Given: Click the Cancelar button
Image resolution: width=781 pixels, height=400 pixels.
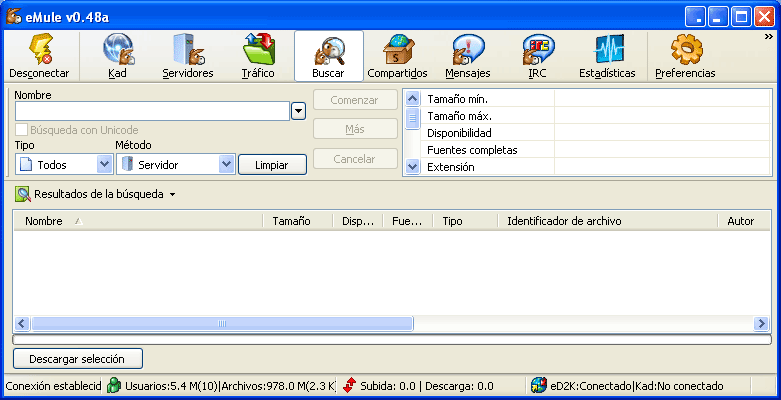Looking at the screenshot, I should pos(355,159).
